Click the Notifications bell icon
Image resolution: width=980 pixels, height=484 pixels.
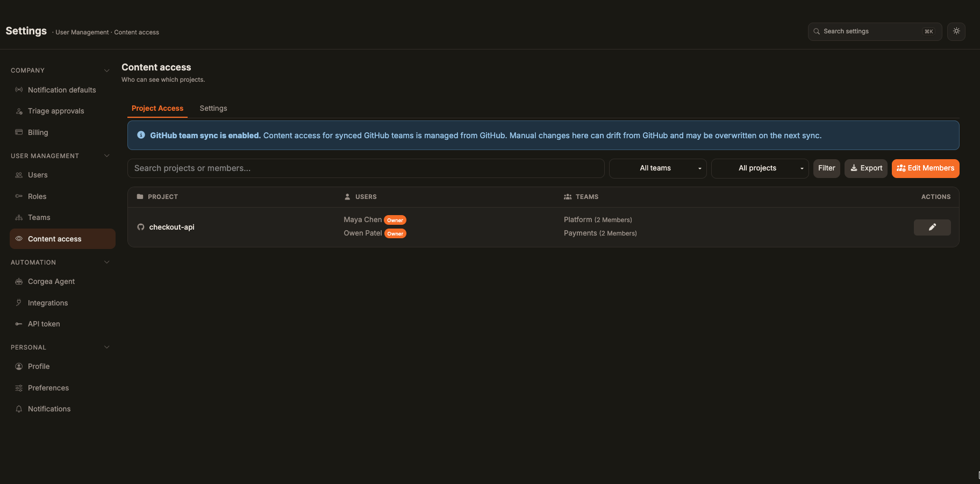(x=19, y=409)
